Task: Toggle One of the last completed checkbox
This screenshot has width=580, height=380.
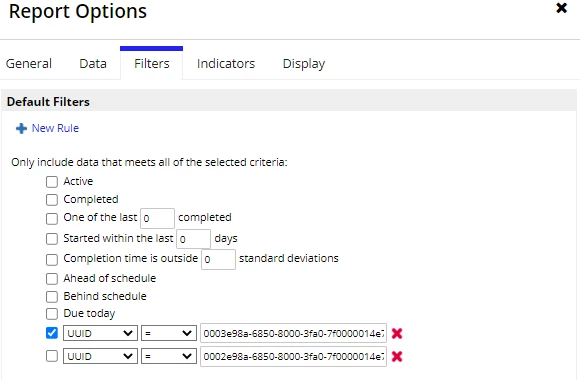Action: (x=52, y=218)
